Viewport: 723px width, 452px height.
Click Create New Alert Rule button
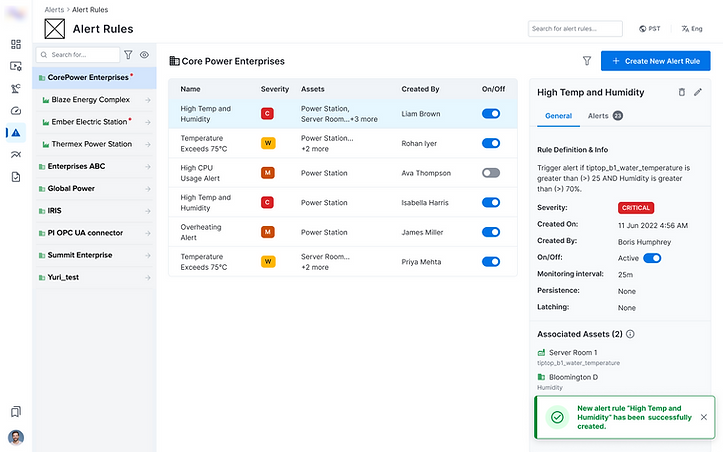click(655, 61)
